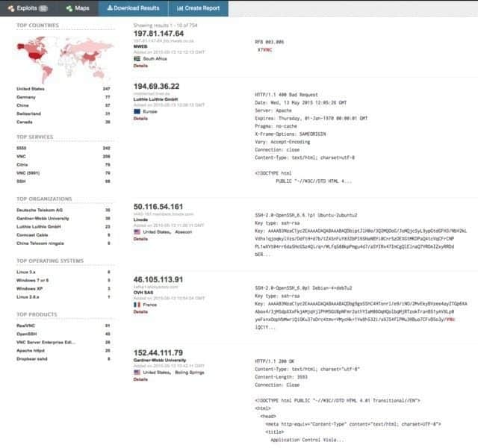Filter by Windows 7 or 8
Screen dimensions: 478x448
[x=32, y=280]
